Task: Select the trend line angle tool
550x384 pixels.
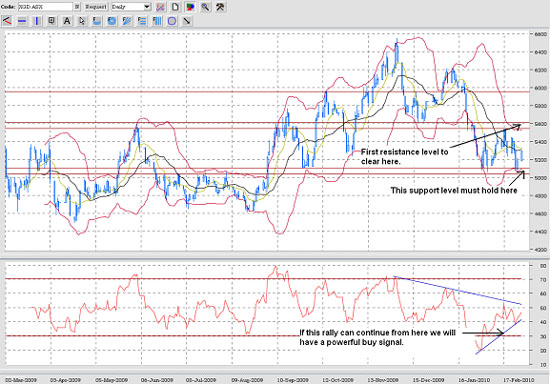Action: click(x=7, y=21)
